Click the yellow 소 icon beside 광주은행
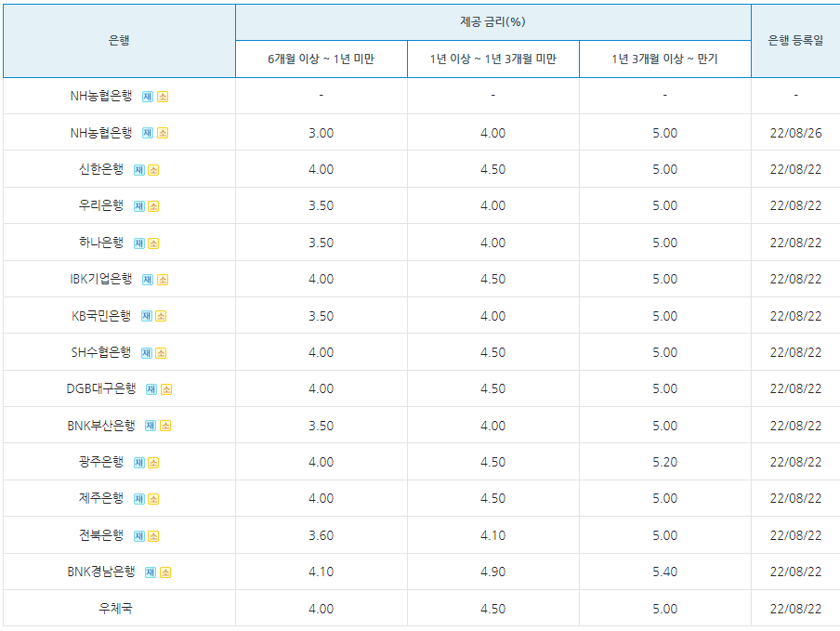 point(153,464)
